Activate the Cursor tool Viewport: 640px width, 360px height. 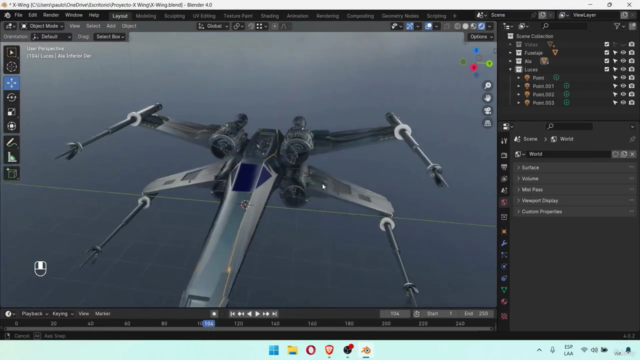(x=11, y=67)
